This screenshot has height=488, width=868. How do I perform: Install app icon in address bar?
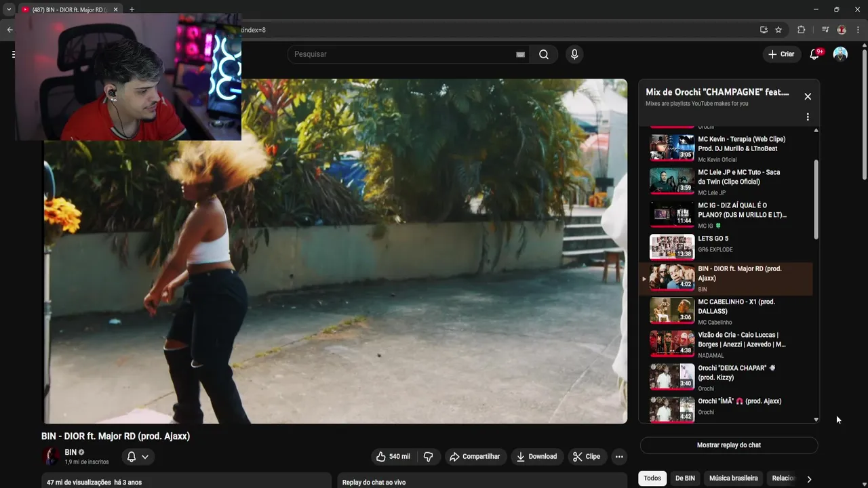(764, 30)
